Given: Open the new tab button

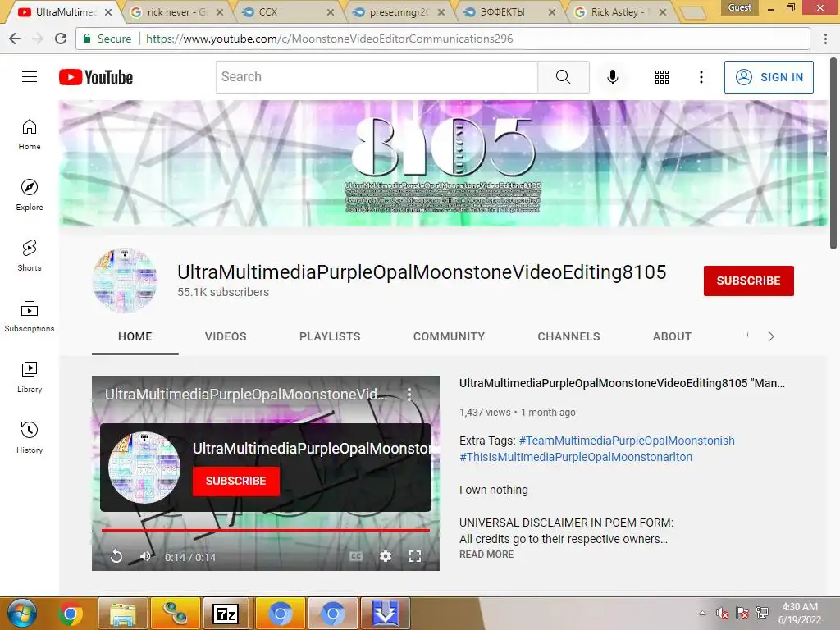Looking at the screenshot, I should pos(693,13).
